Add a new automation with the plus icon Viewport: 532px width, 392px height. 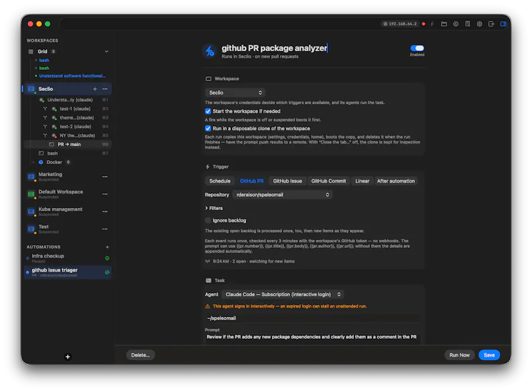[107, 247]
